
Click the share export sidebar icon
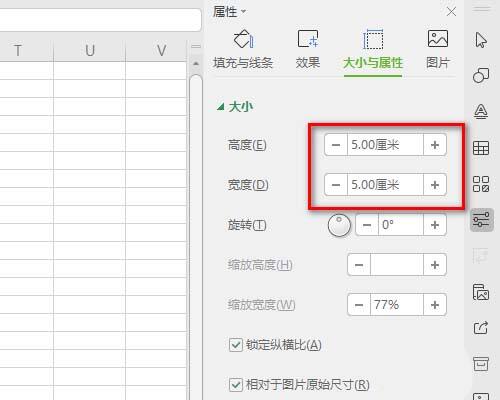(481, 328)
